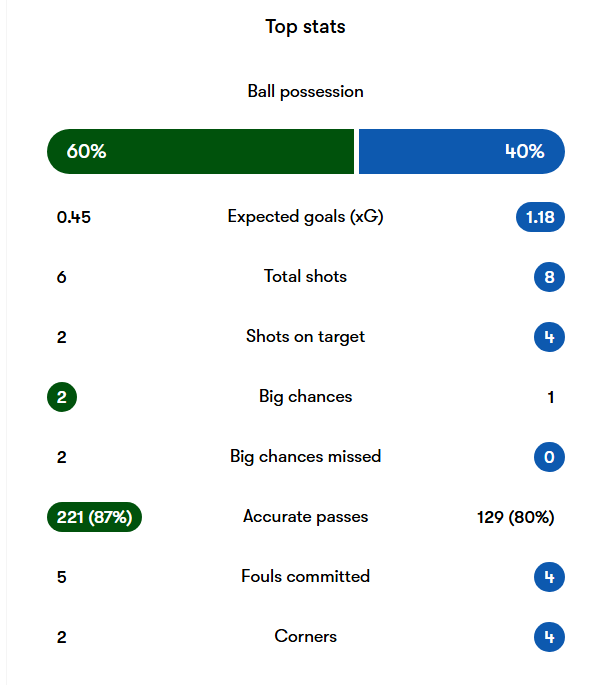The image size is (602, 685).
Task: Select the blue 4 fouls committed badge
Action: coord(549,577)
